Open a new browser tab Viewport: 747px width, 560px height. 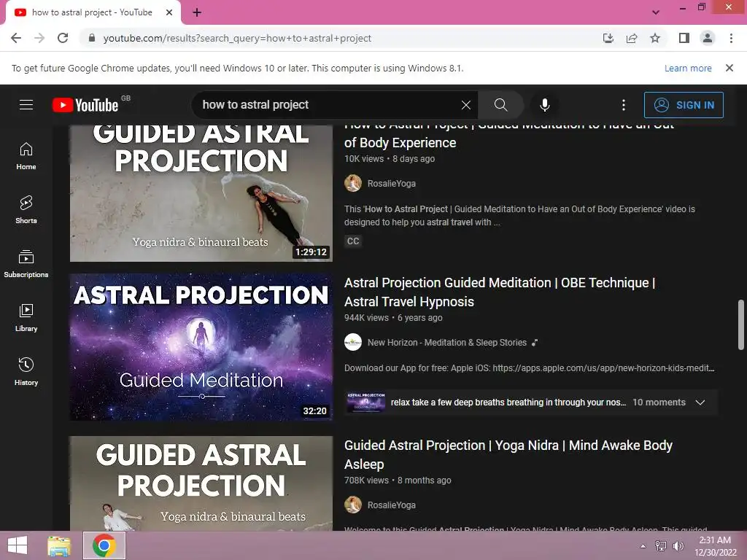[x=197, y=13]
